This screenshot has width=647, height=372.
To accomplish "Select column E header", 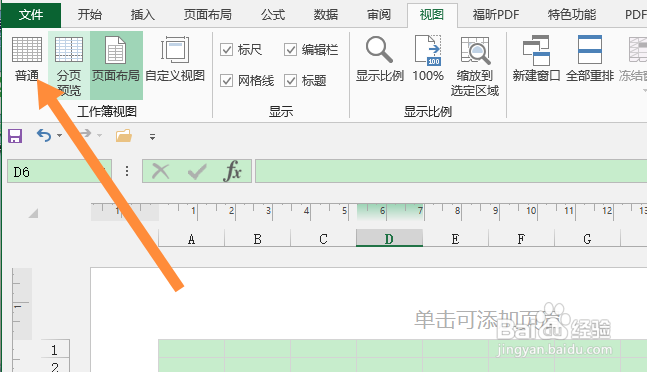I will (455, 238).
